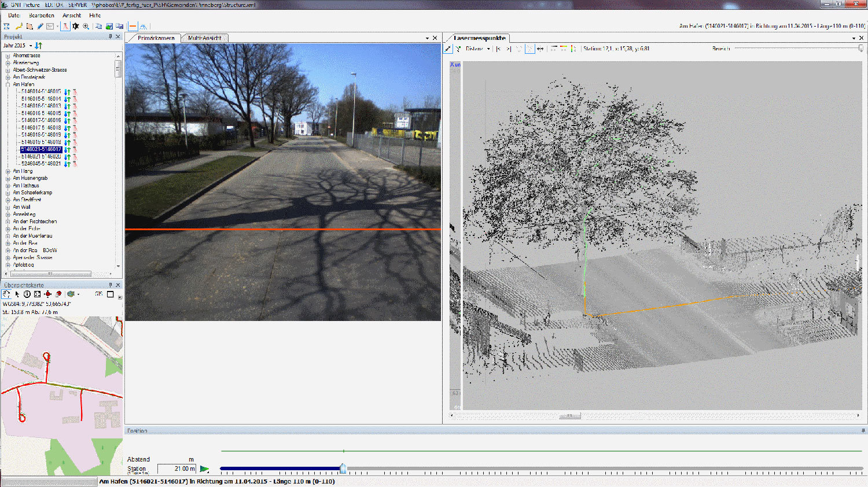Expand the Albert-Schweitzer-Strasse tree node
The image size is (868, 487).
(x=8, y=70)
